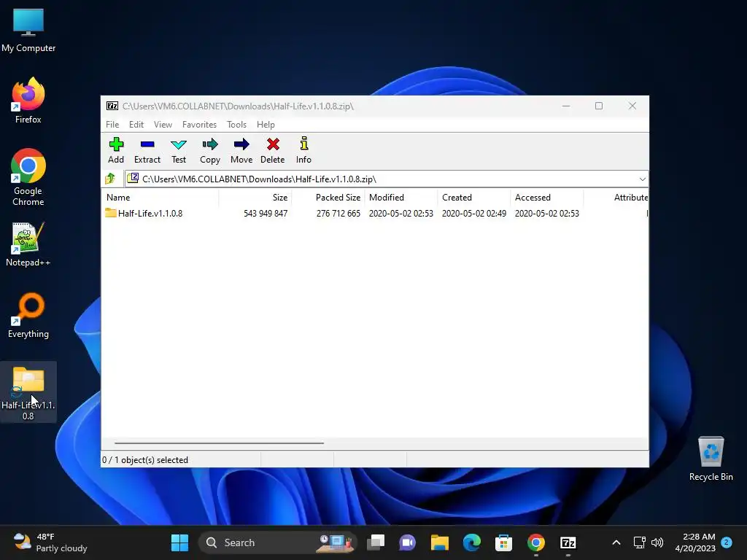The image size is (747, 560).
Task: Launch Microsoft Edge from taskbar
Action: click(472, 542)
